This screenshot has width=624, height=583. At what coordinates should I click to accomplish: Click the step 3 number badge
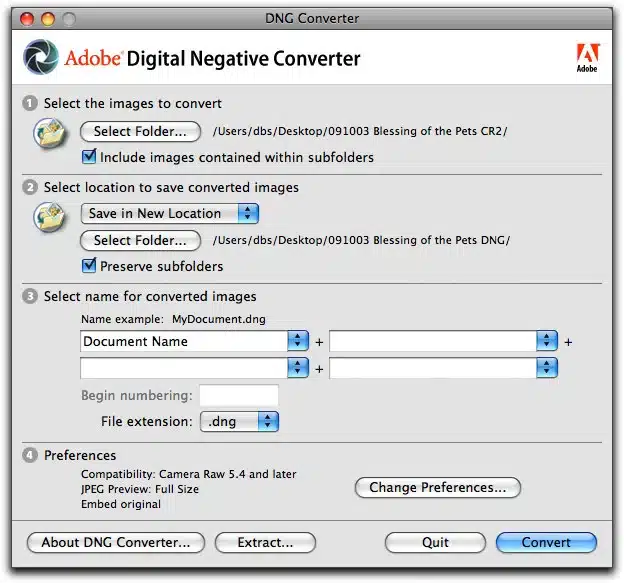tap(30, 296)
